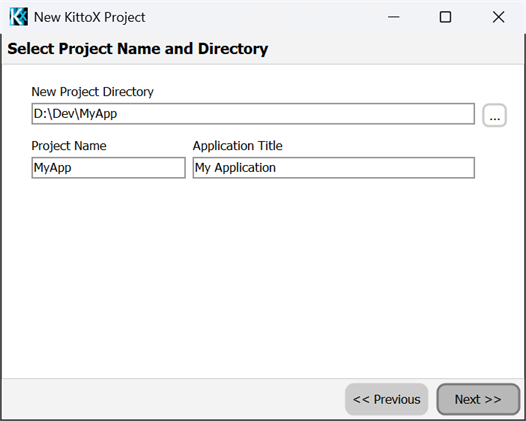The height and width of the screenshot is (421, 526).
Task: Click into the Project Name field
Action: click(108, 167)
